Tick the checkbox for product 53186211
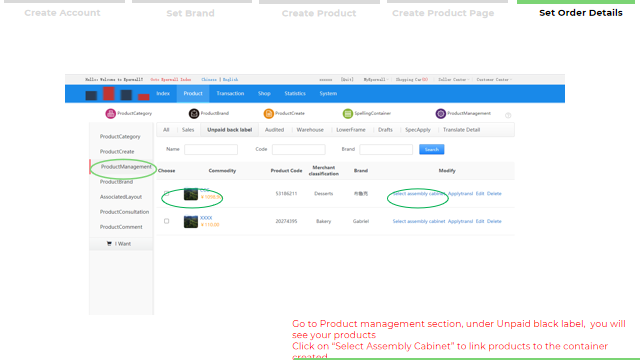The height and width of the screenshot is (360, 640). coord(166,193)
